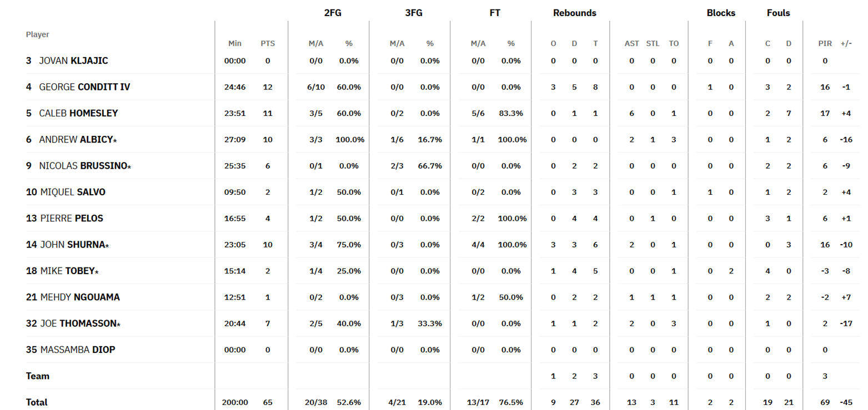The image size is (868, 410).
Task: Click the PIR column header
Action: click(x=825, y=43)
